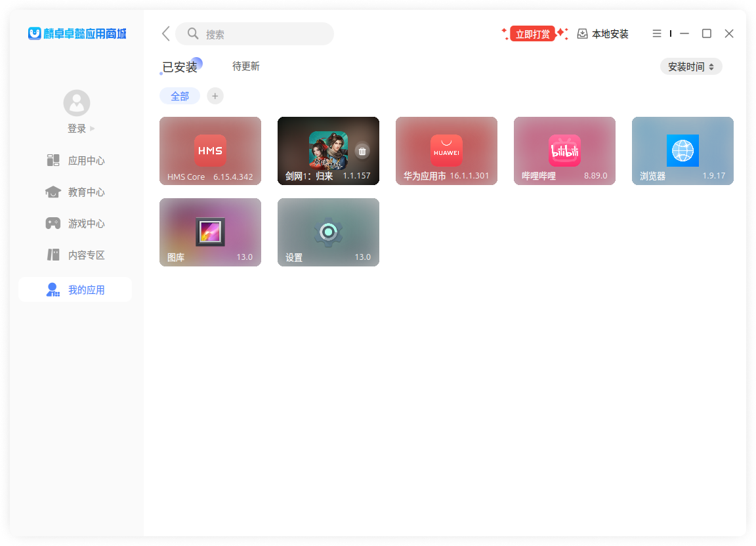Expand the 登录 login arrow
756x546 pixels.
[93, 129]
